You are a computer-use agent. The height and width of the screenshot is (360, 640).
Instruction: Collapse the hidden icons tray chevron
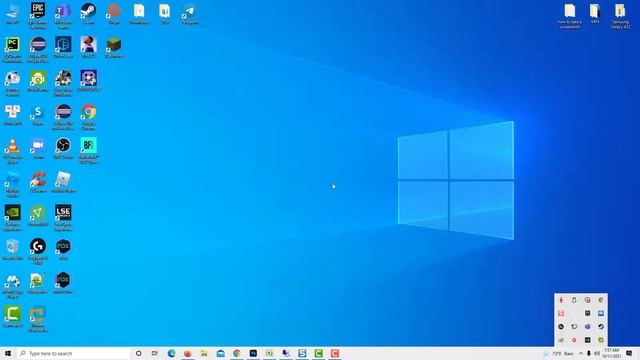point(581,353)
